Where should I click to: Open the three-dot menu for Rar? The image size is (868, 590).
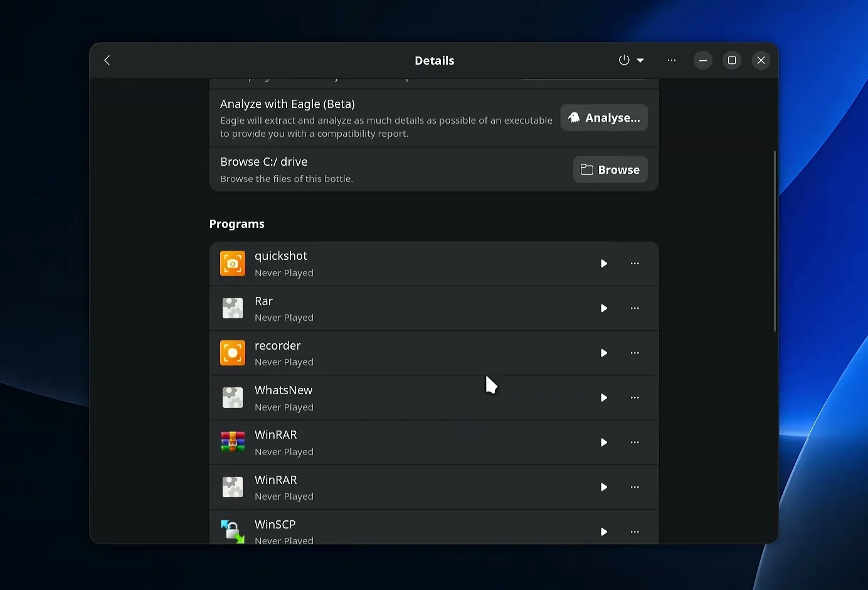point(635,308)
